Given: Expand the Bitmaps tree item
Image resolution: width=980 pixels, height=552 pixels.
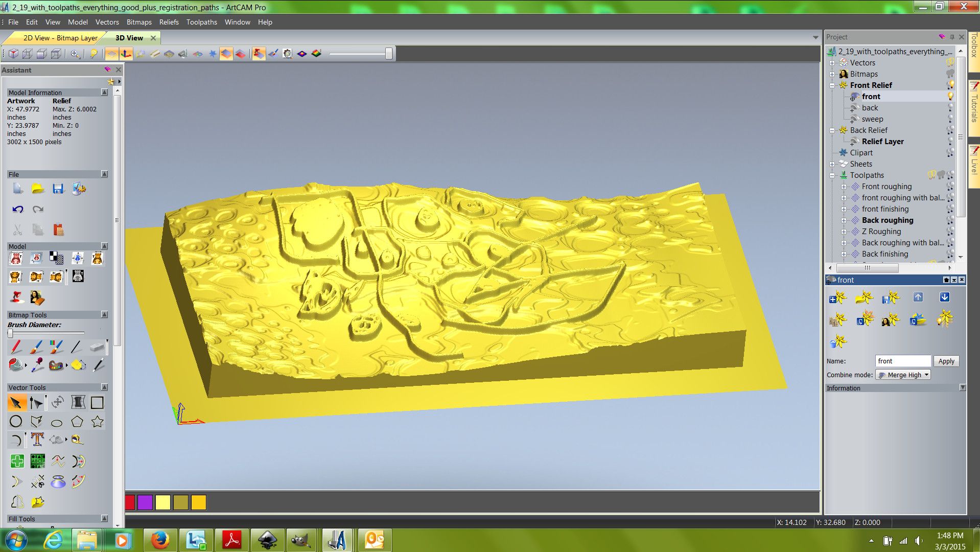Looking at the screenshot, I should tap(832, 74).
